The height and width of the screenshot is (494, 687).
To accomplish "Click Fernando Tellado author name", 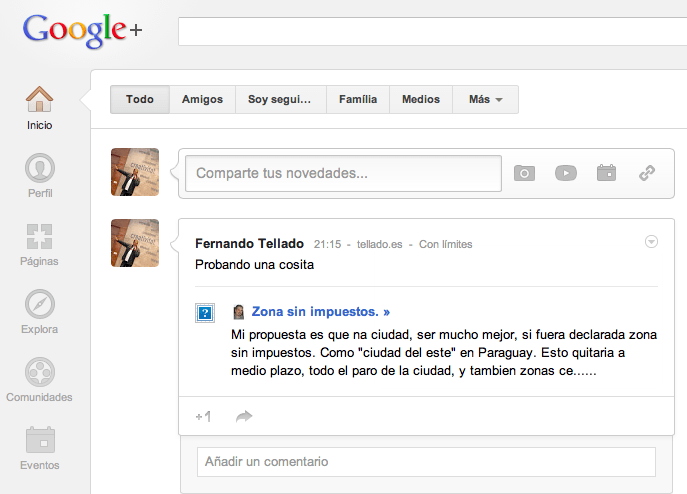I will [249, 243].
